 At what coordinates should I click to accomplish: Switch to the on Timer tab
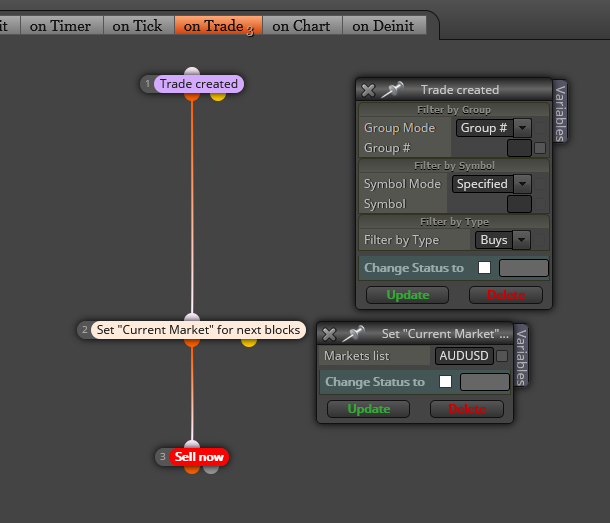click(x=61, y=26)
